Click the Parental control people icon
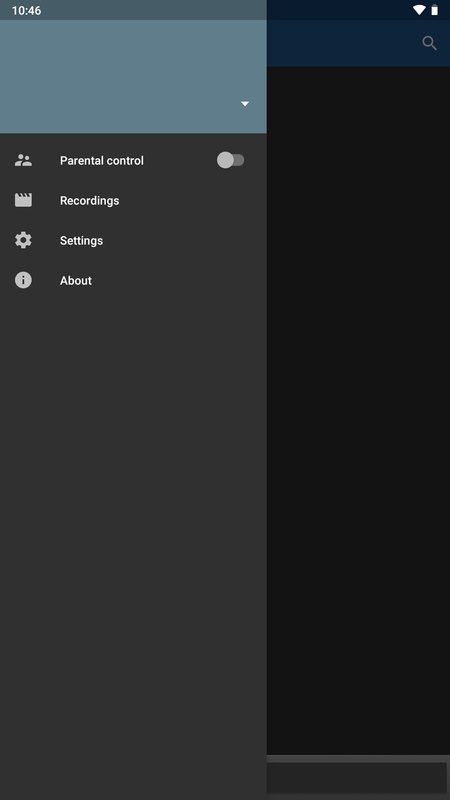The image size is (450, 800). (x=23, y=160)
